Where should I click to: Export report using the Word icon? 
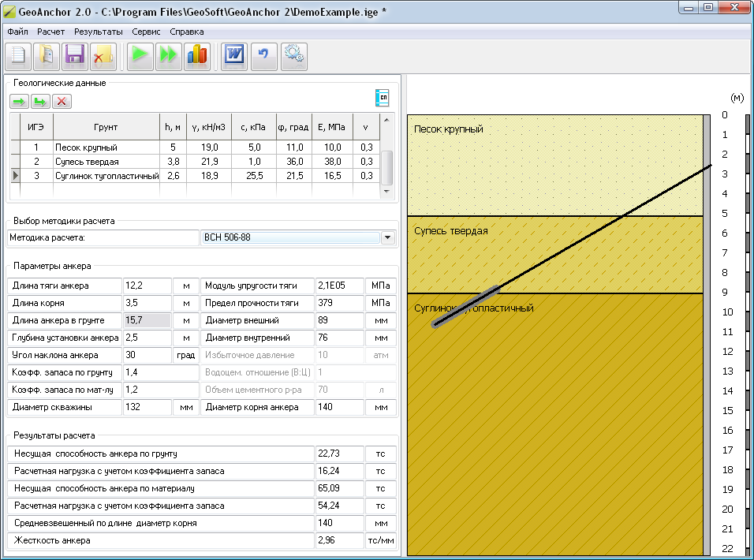coord(234,56)
